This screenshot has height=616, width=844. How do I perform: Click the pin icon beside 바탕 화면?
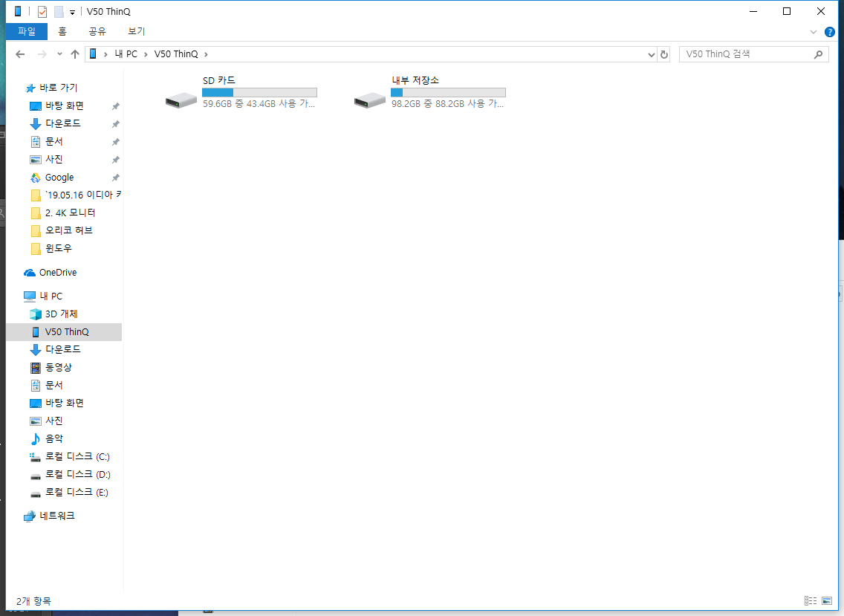[115, 106]
